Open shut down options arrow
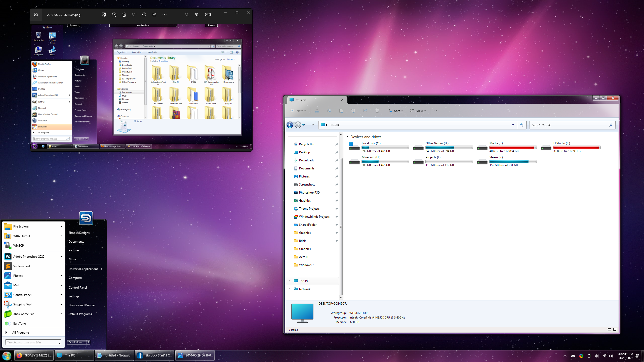The width and height of the screenshot is (644, 362). (88, 342)
